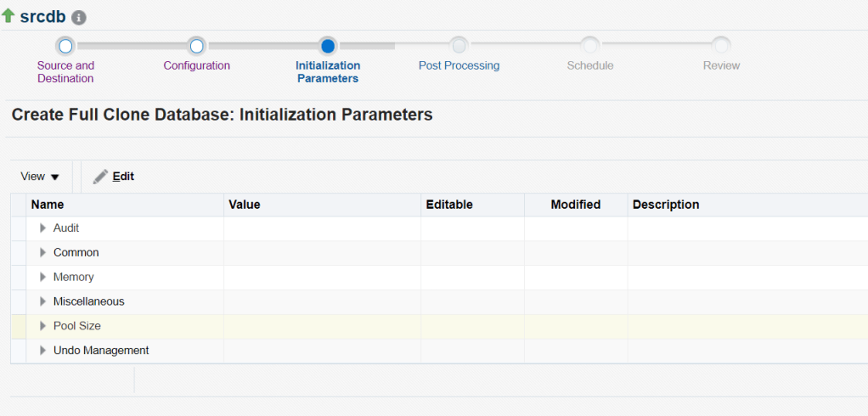The width and height of the screenshot is (868, 416).
Task: Click the Initialization Parameters step circle
Action: pyautogui.click(x=328, y=46)
